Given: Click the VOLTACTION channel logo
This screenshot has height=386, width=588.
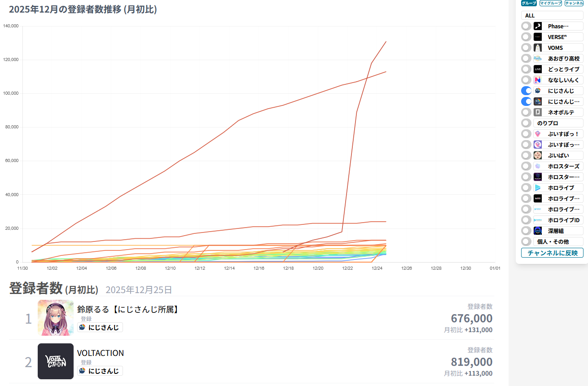Looking at the screenshot, I should coord(56,361).
